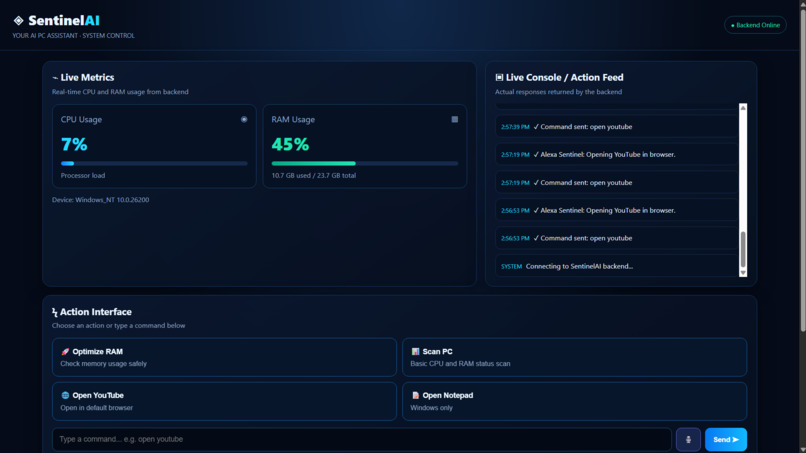The width and height of the screenshot is (806, 453).
Task: Click the Live Metrics heading
Action: [x=87, y=78]
